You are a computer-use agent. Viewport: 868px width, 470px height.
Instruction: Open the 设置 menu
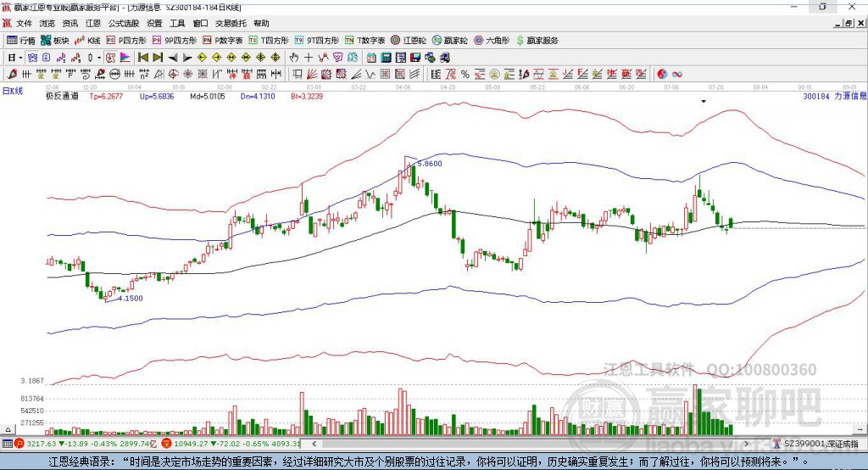tap(154, 23)
